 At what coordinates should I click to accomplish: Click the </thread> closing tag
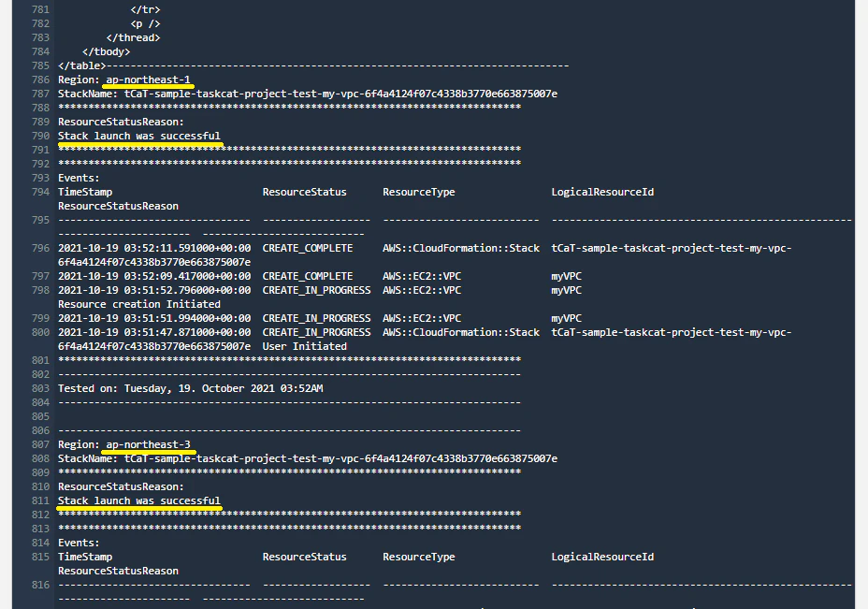(134, 37)
